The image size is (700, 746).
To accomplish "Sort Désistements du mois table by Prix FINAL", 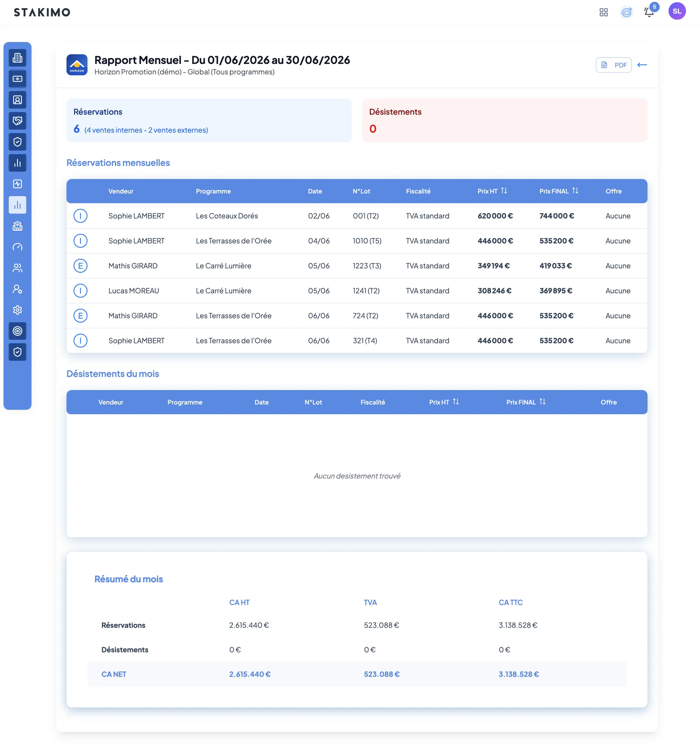I will pyautogui.click(x=542, y=402).
